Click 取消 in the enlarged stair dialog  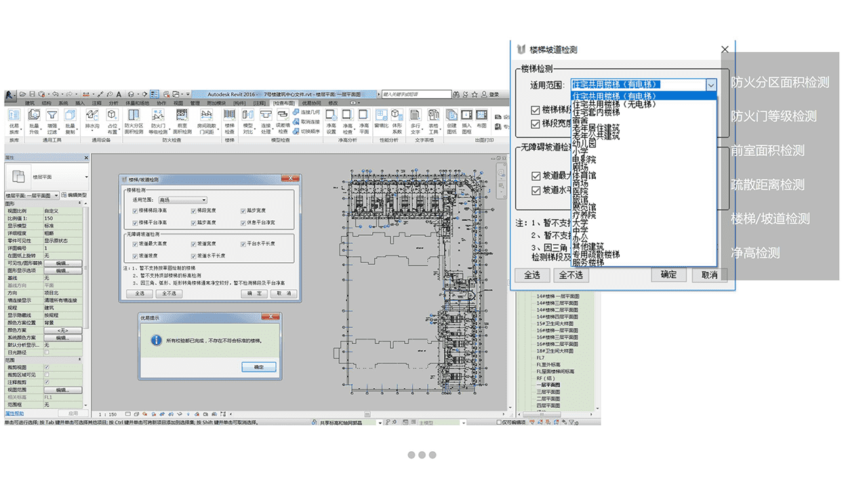click(x=710, y=275)
